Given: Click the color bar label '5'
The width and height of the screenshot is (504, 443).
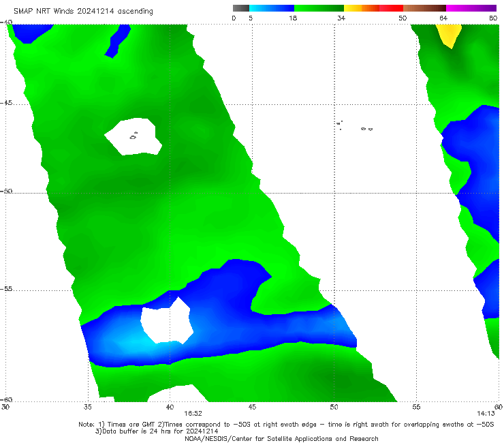Looking at the screenshot, I should 251,18.
